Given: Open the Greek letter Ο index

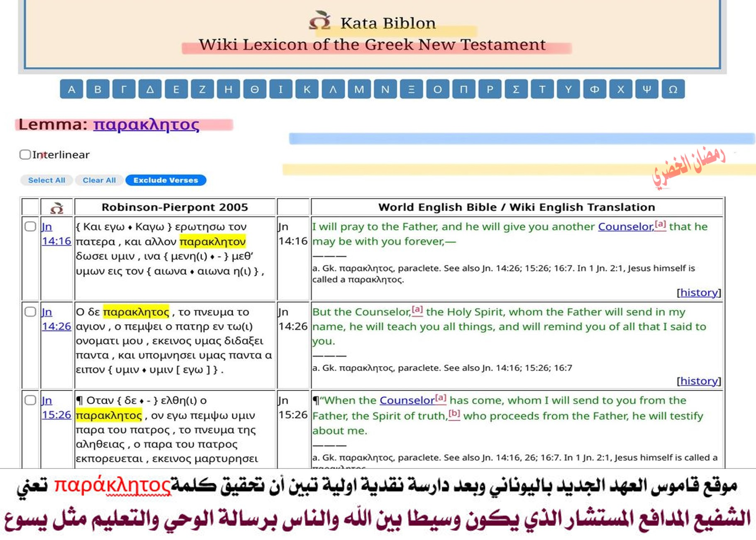Looking at the screenshot, I should tap(437, 89).
